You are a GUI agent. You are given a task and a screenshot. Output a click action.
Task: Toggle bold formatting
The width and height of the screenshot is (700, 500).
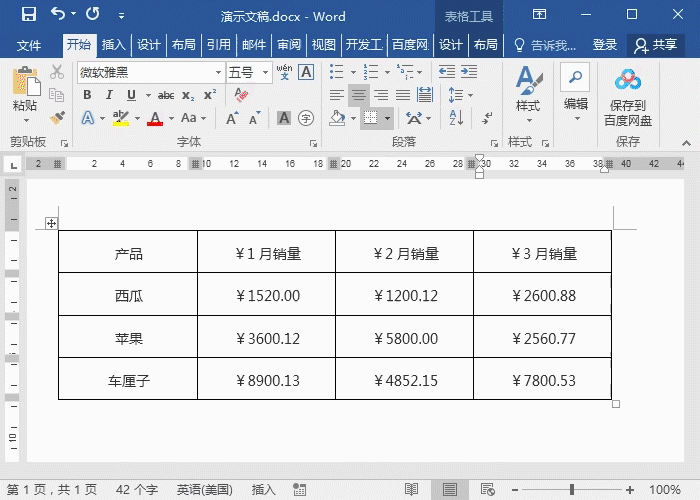[87, 95]
